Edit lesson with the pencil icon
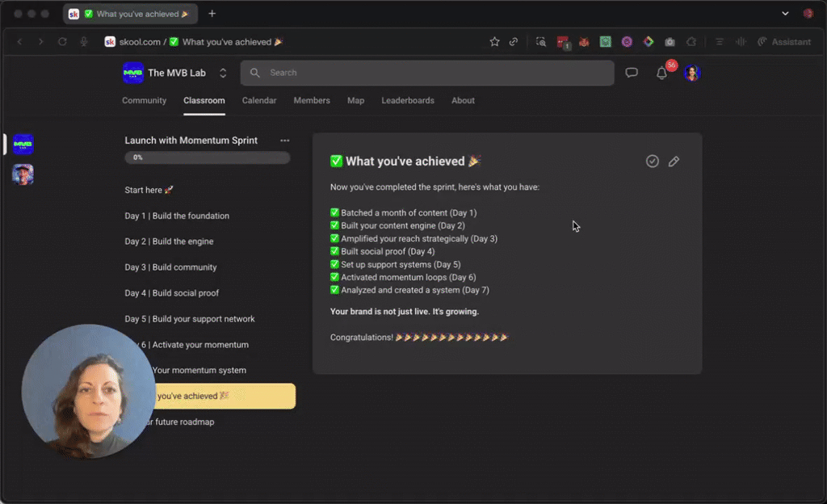Screen dimensions: 827x504 (674, 162)
